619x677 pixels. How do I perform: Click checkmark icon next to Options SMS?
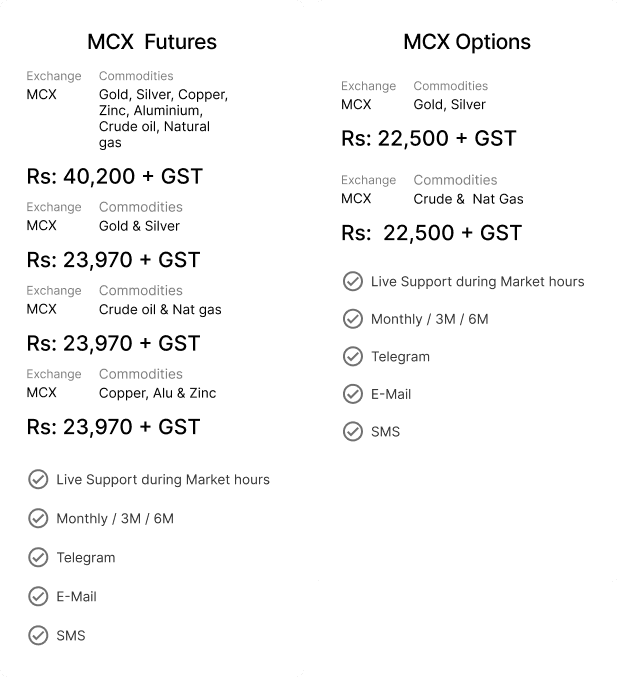coord(353,432)
